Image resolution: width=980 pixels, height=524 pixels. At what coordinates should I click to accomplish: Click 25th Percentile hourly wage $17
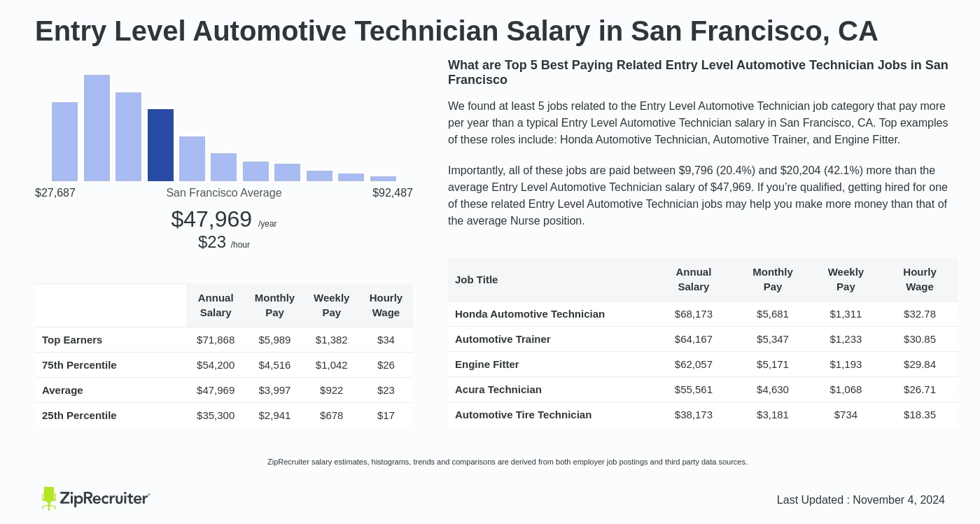386,416
